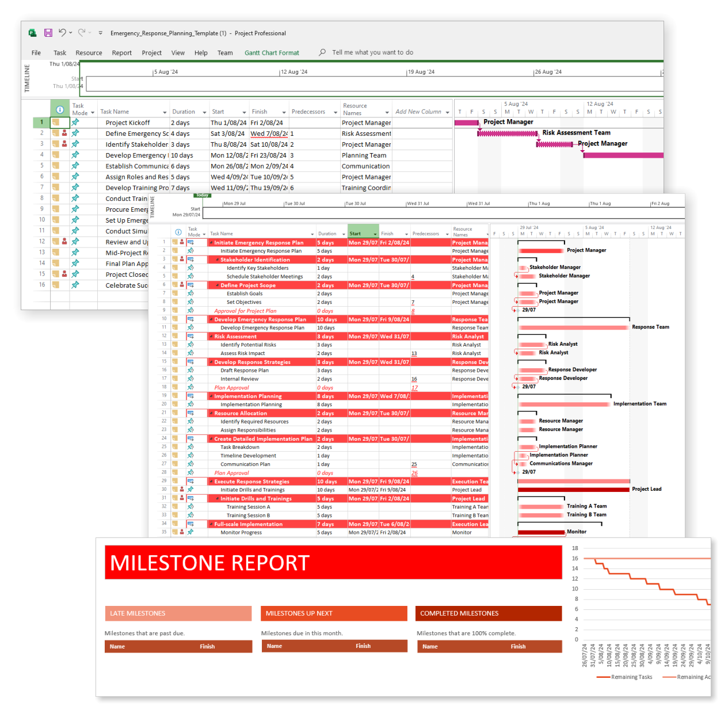Image resolution: width=728 pixels, height=721 pixels.
Task: Open the File menu
Action: 36,53
